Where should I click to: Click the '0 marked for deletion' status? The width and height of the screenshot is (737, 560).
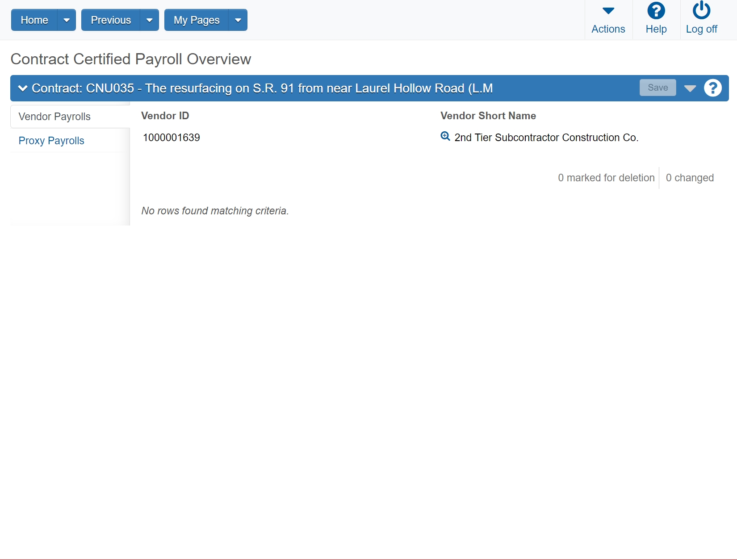pos(606,178)
